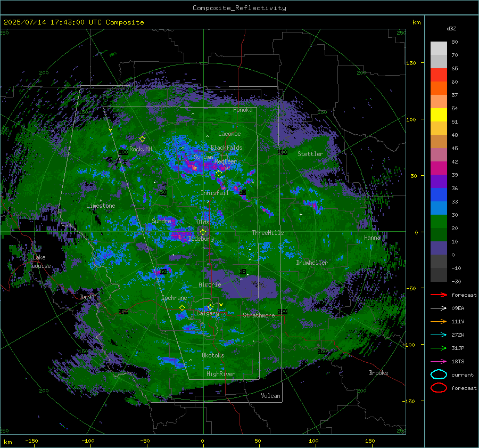Click the cyan 27ZW arrow icon
Viewport: 479px width, 448px height.
point(439,335)
